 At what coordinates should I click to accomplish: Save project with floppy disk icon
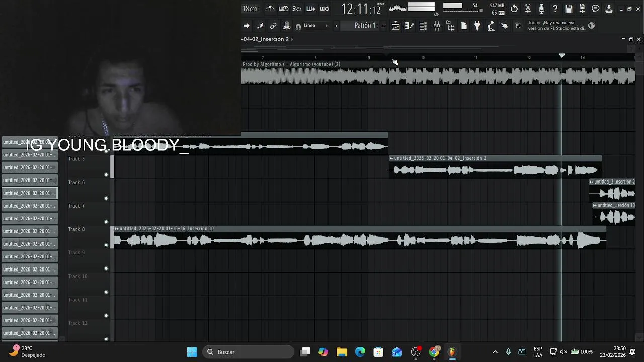[x=569, y=9]
